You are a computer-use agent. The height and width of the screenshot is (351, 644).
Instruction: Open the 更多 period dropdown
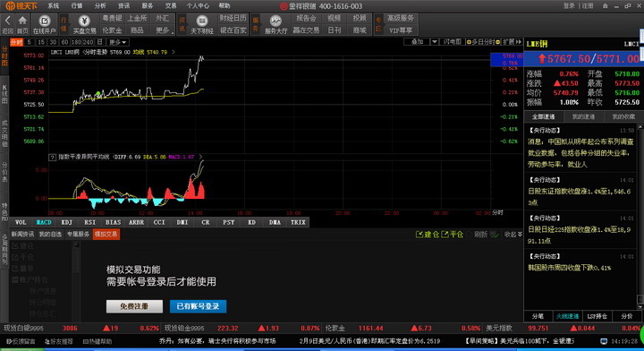pos(117,42)
